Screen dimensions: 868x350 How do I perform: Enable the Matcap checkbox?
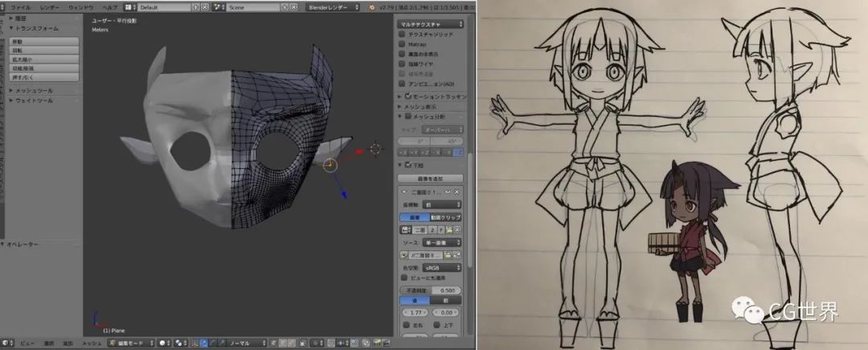(x=403, y=44)
